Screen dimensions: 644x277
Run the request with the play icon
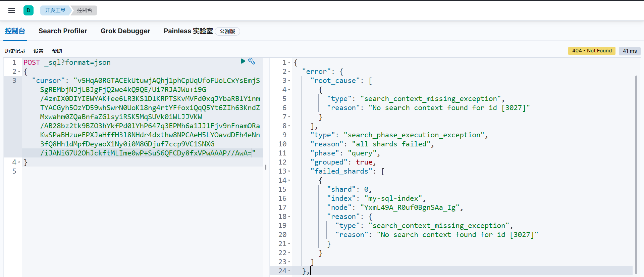(x=243, y=61)
